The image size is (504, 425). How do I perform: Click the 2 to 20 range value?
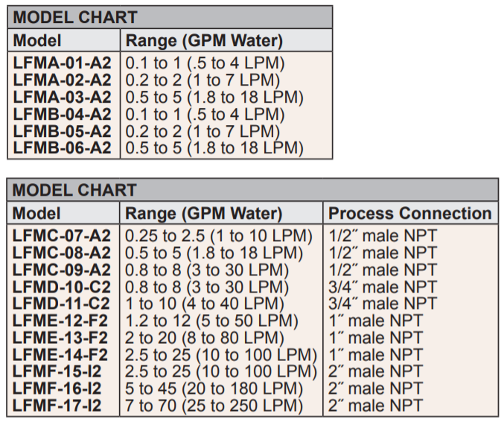pos(205,338)
